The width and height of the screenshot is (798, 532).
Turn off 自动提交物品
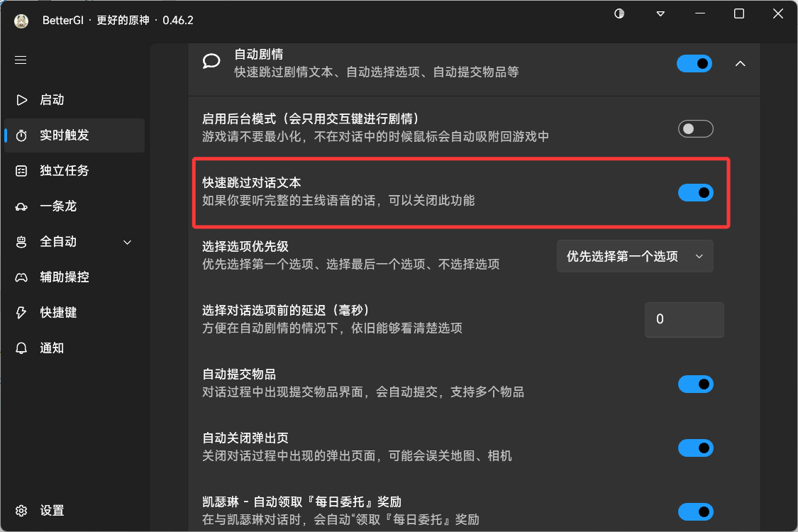[x=696, y=384]
